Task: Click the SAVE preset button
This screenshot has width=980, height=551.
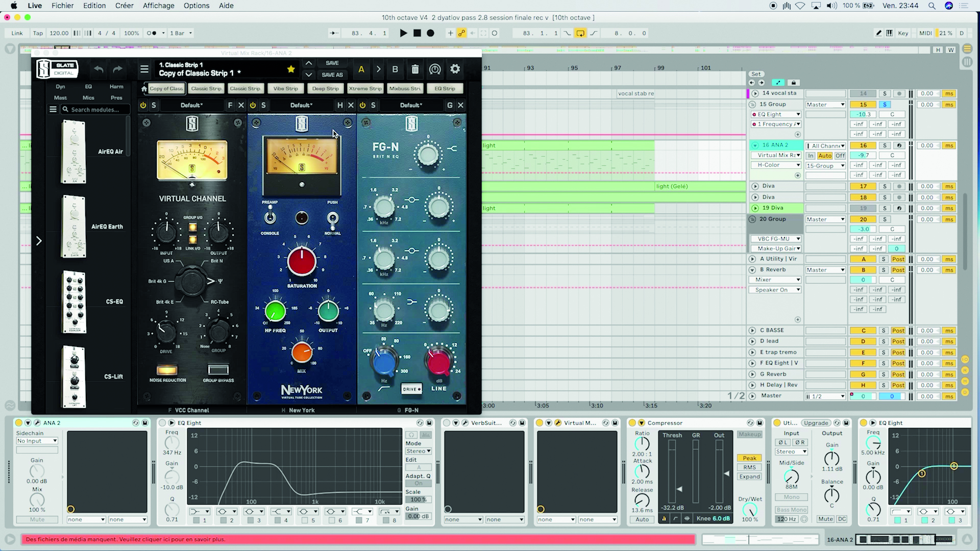Action: [332, 63]
